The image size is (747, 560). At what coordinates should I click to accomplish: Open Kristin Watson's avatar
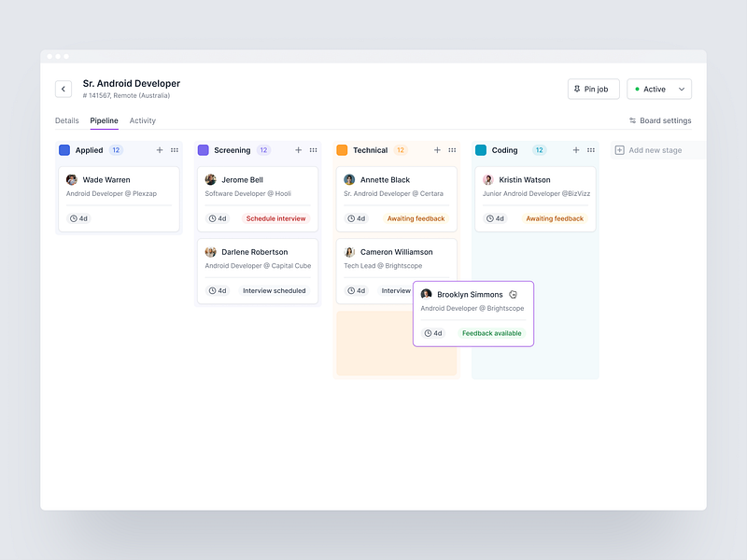[488, 179]
